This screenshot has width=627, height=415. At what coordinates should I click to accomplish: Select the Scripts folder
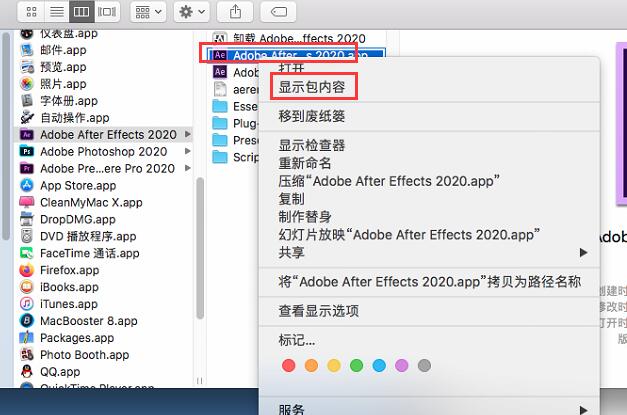[x=236, y=157]
